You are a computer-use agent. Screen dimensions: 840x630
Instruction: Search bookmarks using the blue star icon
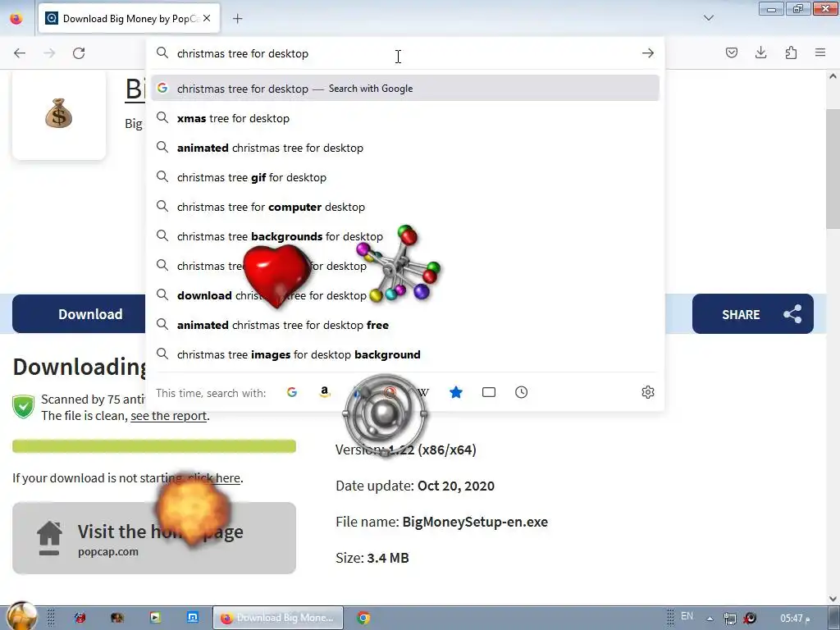pyautogui.click(x=456, y=392)
